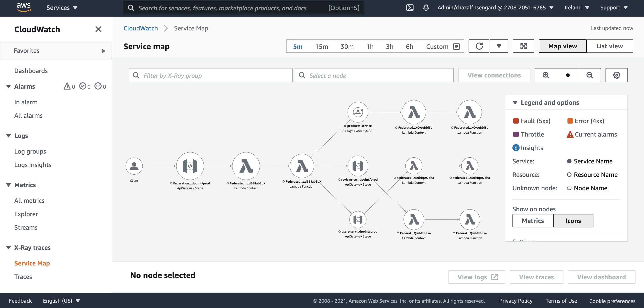Click the zoom out magnifier icon
The height and width of the screenshot is (308, 644).
point(589,75)
